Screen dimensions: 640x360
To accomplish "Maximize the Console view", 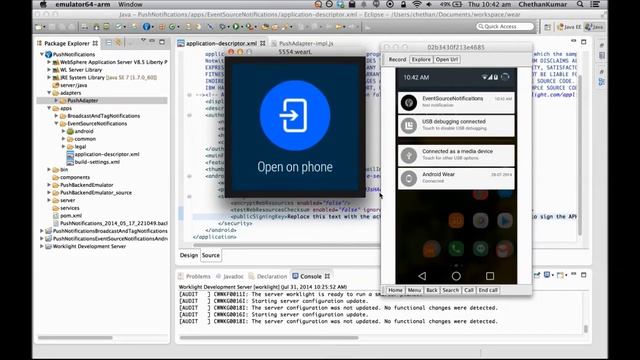I will pyautogui.click(x=584, y=275).
